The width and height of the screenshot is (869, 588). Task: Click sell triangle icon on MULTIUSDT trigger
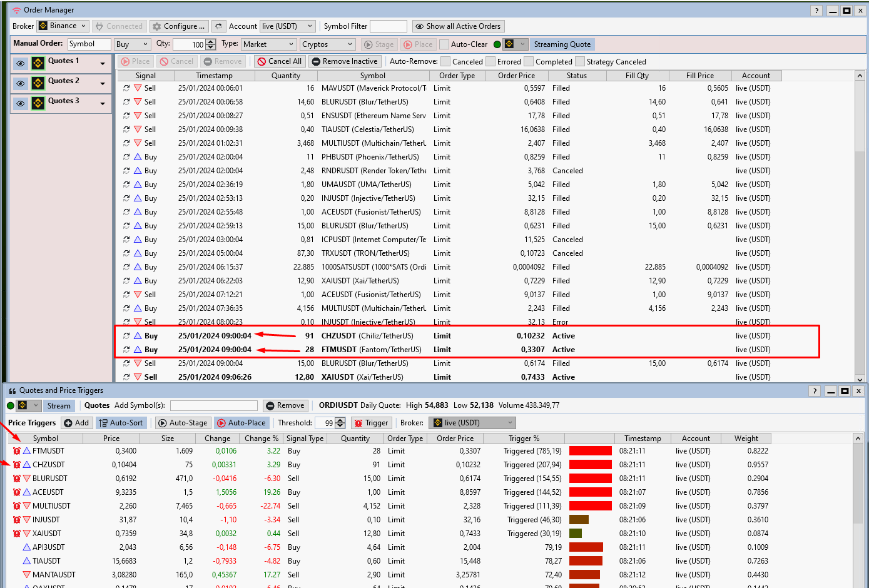27,506
